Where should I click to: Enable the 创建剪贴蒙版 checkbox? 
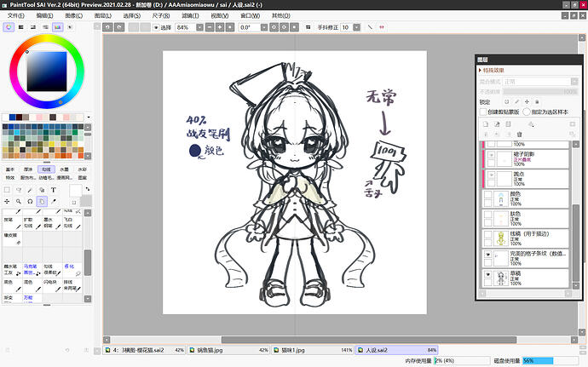[x=483, y=112]
